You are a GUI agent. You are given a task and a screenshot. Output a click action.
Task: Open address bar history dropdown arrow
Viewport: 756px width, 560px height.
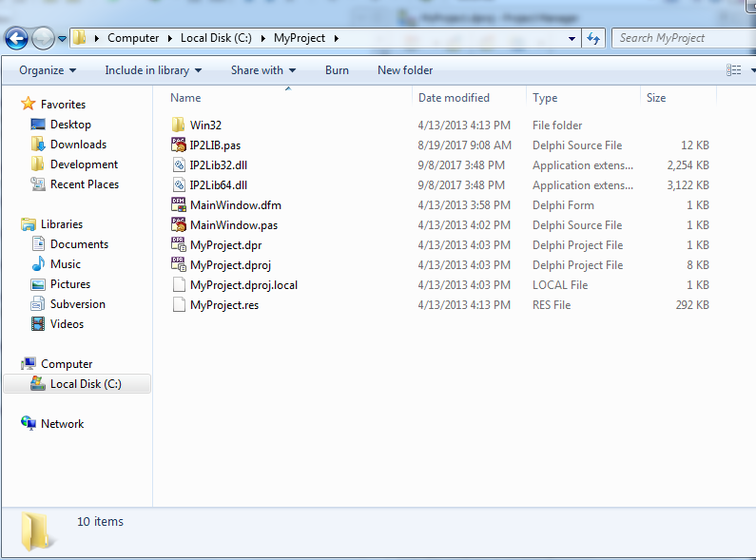pos(572,39)
